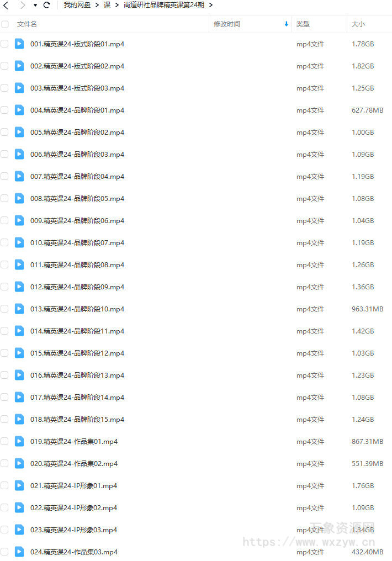Open the 课 folder breadcrumb
This screenshot has height=561, width=392.
(x=107, y=5)
